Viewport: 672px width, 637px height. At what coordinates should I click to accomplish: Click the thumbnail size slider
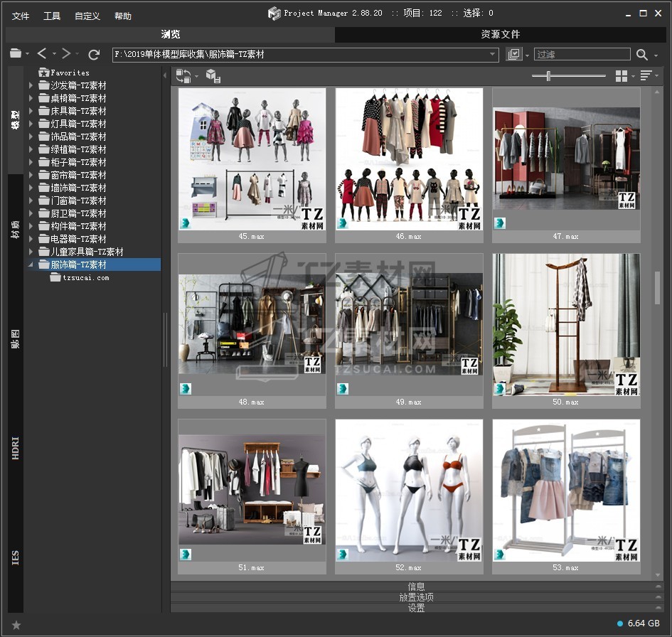[x=548, y=75]
